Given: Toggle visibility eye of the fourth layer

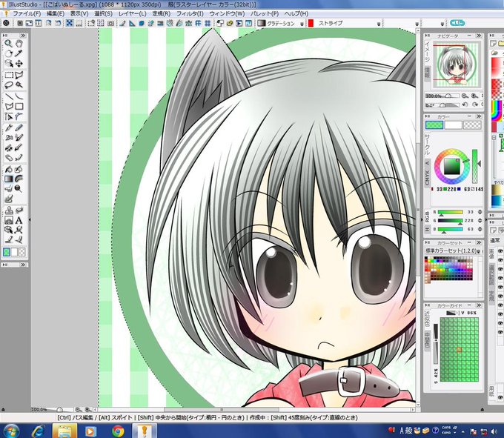Looking at the screenshot, I should [x=500, y=278].
